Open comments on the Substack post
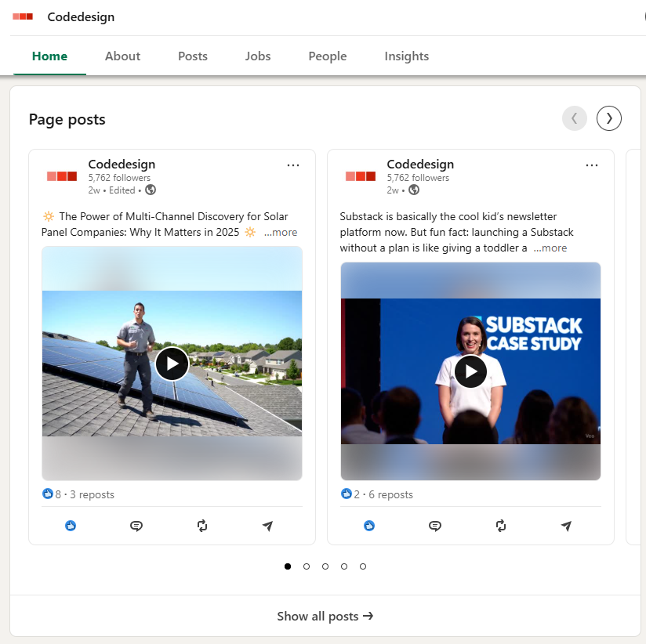This screenshot has width=646, height=644. (435, 526)
